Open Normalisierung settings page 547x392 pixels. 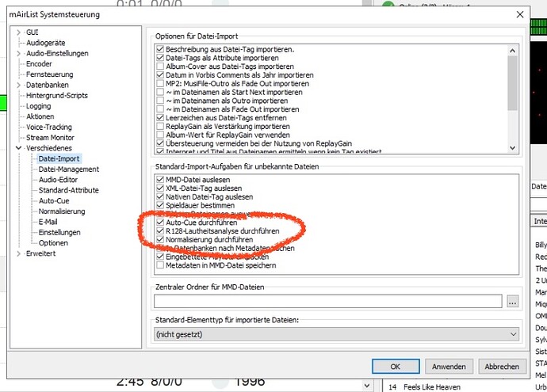click(x=62, y=211)
